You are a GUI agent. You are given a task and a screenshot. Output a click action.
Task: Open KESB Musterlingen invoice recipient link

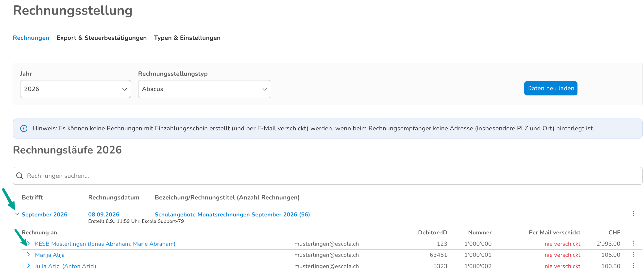point(105,244)
